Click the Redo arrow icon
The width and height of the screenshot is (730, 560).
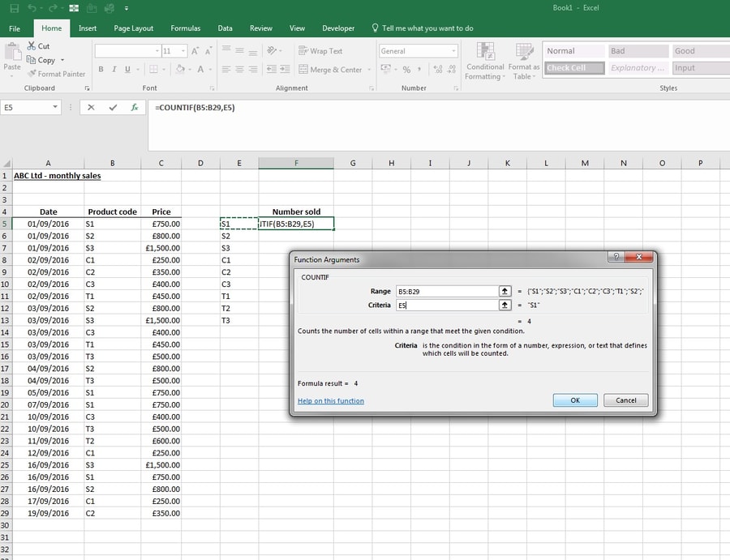pos(53,8)
